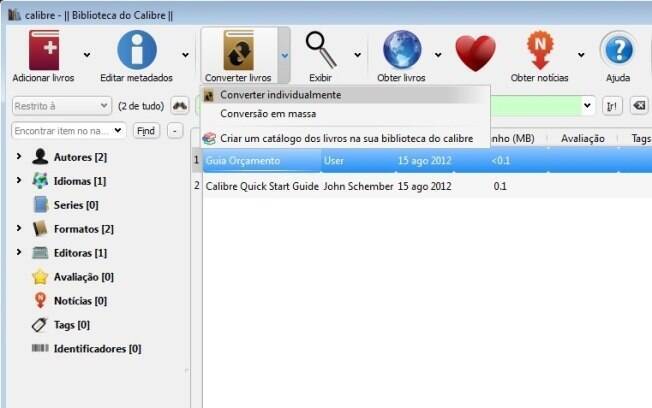Expand the Autores tree node

tap(19, 156)
